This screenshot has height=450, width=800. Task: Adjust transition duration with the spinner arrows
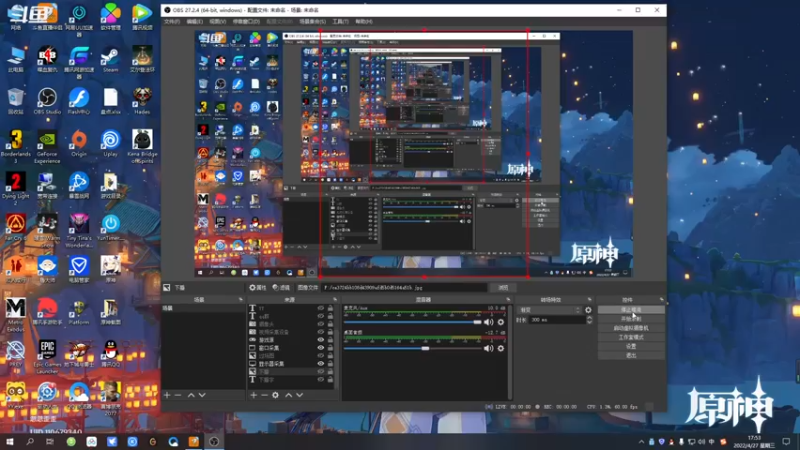pyautogui.click(x=589, y=319)
